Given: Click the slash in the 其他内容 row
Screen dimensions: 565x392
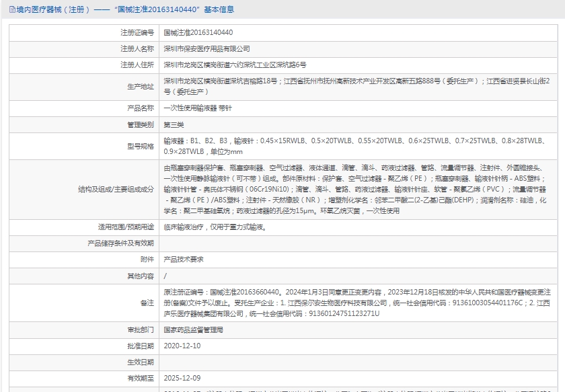Looking at the screenshot, I should click(x=165, y=276).
